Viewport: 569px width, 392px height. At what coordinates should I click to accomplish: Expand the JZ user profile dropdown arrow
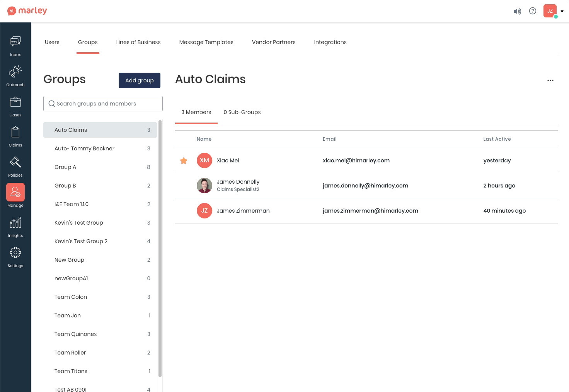(x=562, y=11)
